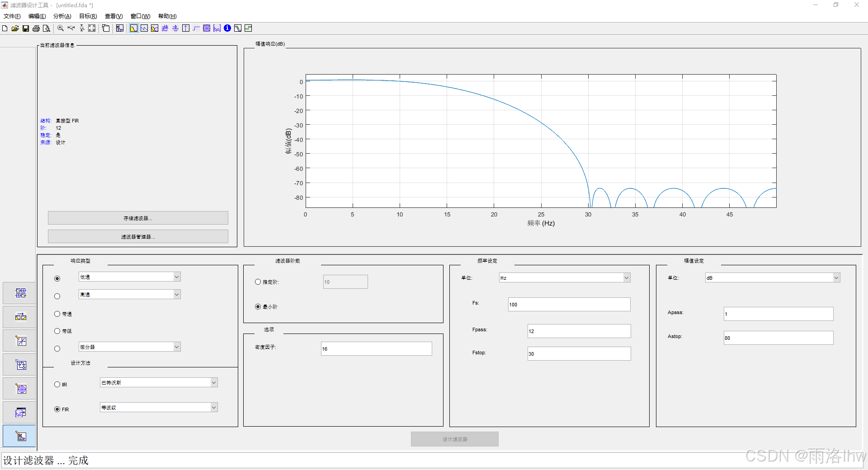
Task: Open Create Multirate Filter sidebar panel
Action: pyautogui.click(x=19, y=293)
